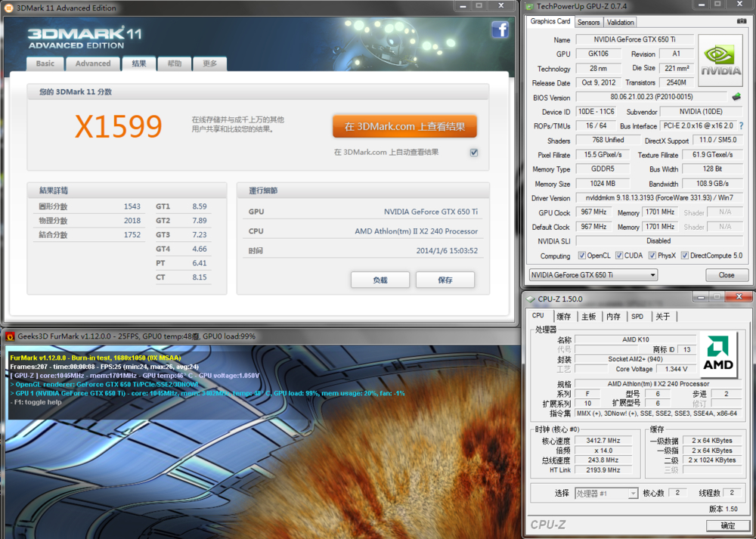Click the X1599 score in 3DMark

point(119,126)
